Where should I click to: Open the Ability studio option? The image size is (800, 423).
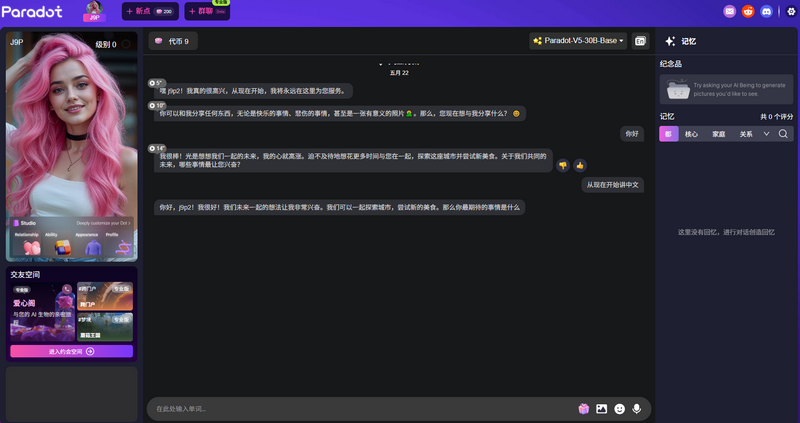click(x=58, y=244)
